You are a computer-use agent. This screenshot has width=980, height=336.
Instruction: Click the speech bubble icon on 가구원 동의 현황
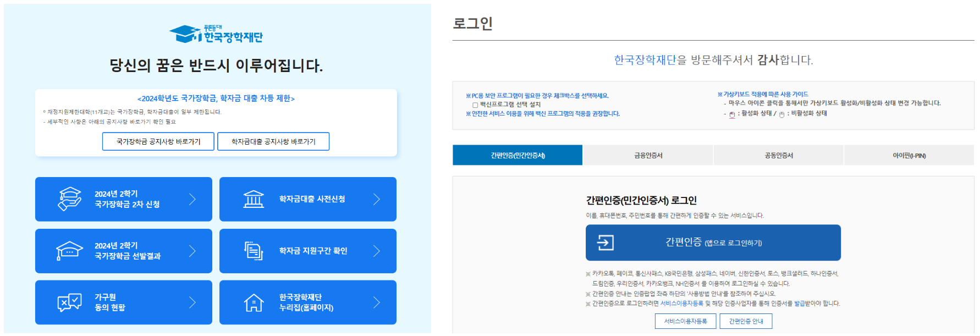pyautogui.click(x=70, y=302)
